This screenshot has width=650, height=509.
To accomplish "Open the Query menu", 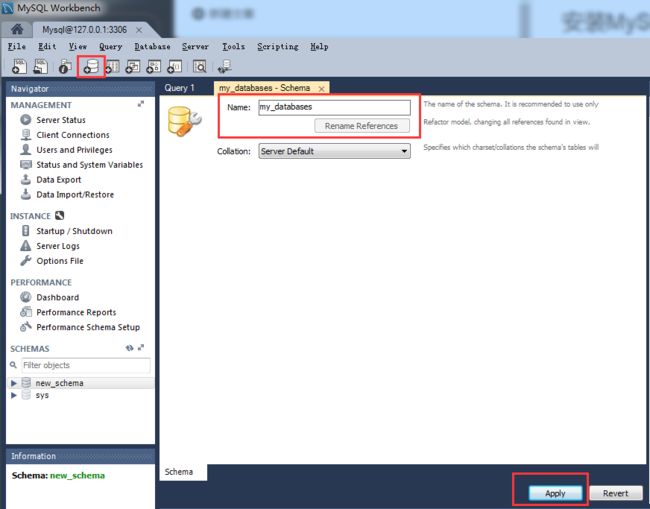I will (x=111, y=46).
